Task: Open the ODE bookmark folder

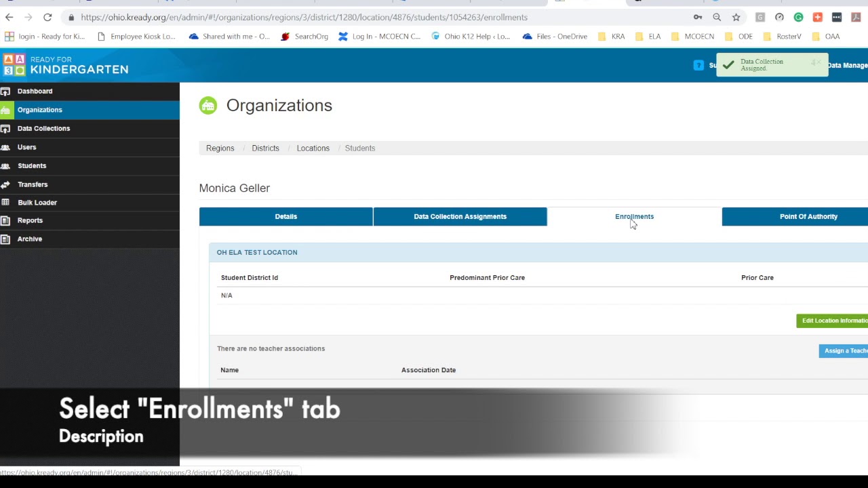Action: [x=738, y=37]
